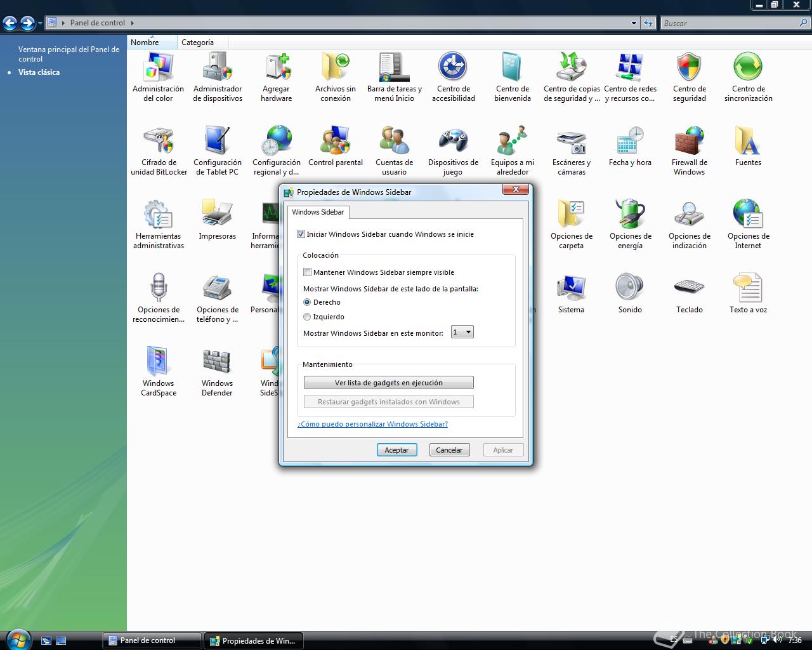Screen dimensions: 812x650
Task: Open Barra de tareas y menú Inicio
Action: pos(394,77)
